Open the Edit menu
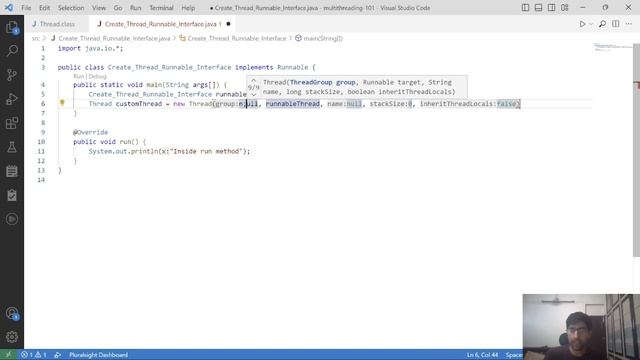 (x=44, y=8)
